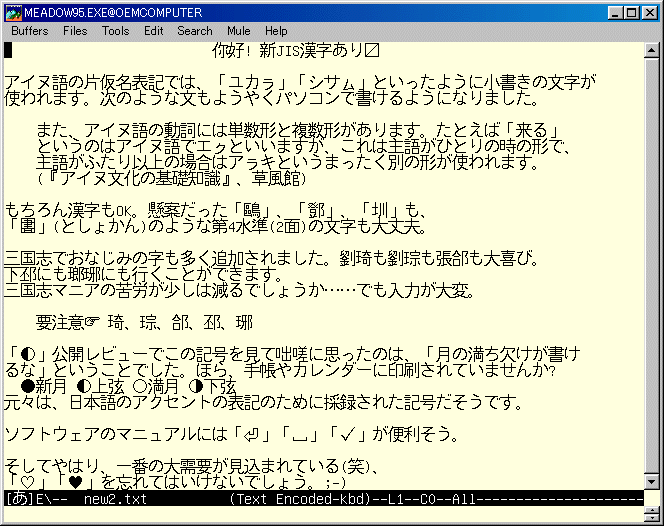Screen dimensions: 664x526
Task: Open the Tools menu
Action: click(115, 31)
